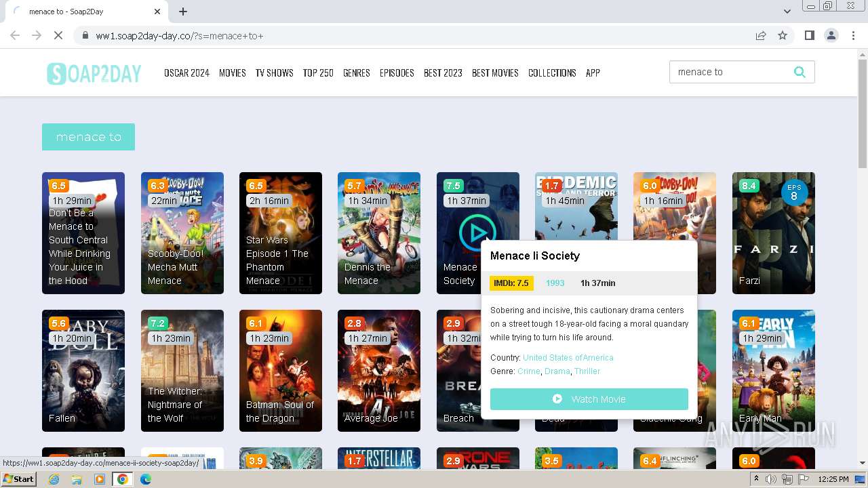The width and height of the screenshot is (868, 488).
Task: Bookmark this page with the star
Action: (x=783, y=35)
